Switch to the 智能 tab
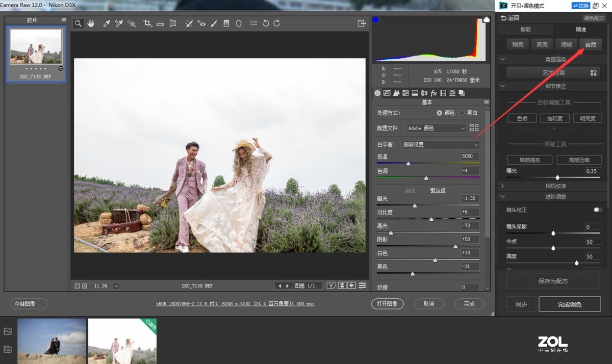The image size is (612, 364). [x=525, y=30]
